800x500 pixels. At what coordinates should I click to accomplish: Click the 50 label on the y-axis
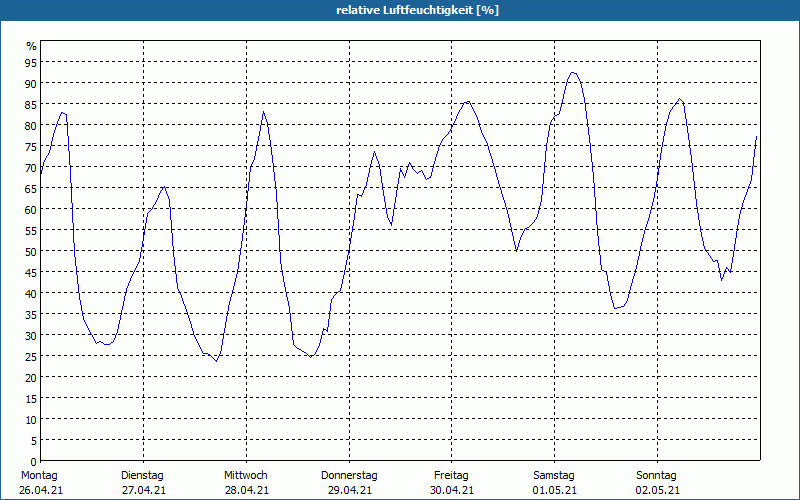(x=31, y=251)
